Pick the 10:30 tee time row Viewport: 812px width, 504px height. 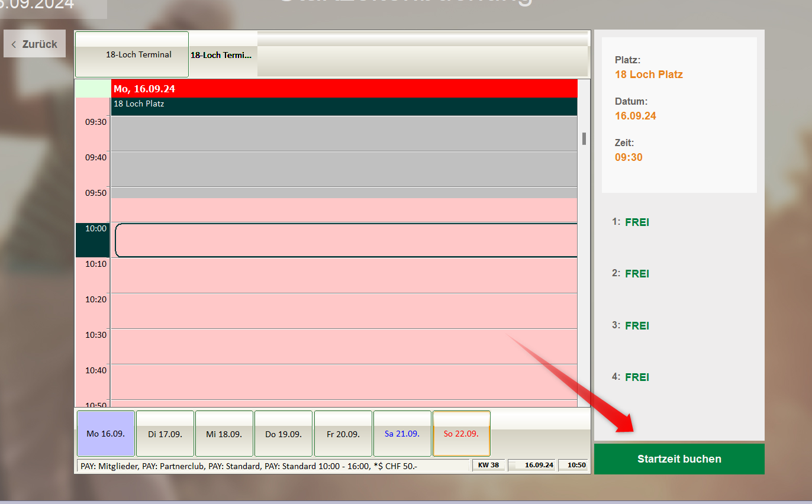point(343,347)
